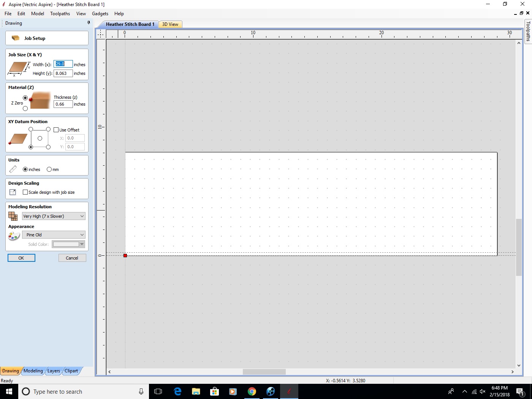The width and height of the screenshot is (532, 399).
Task: Open Chrome from the taskbar
Action: [x=252, y=391]
